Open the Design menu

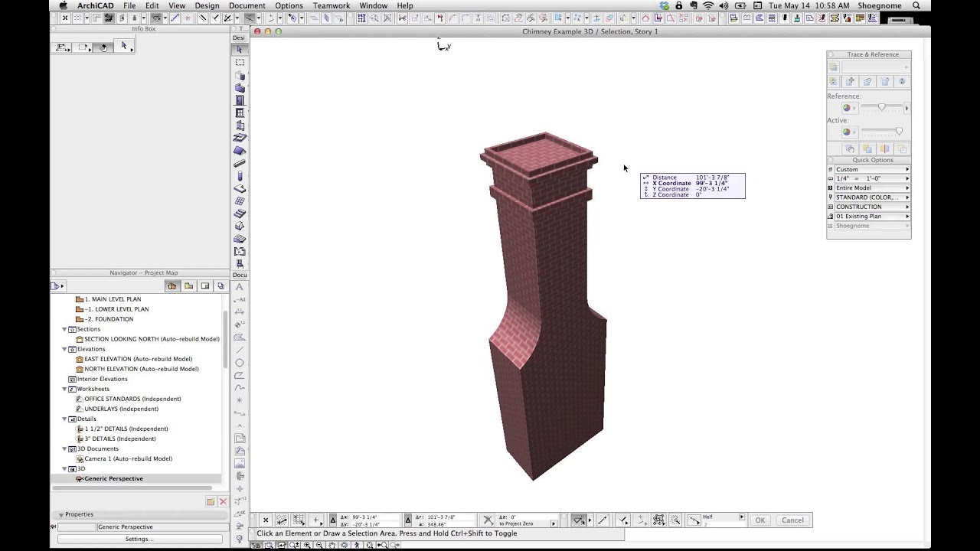[x=207, y=6]
